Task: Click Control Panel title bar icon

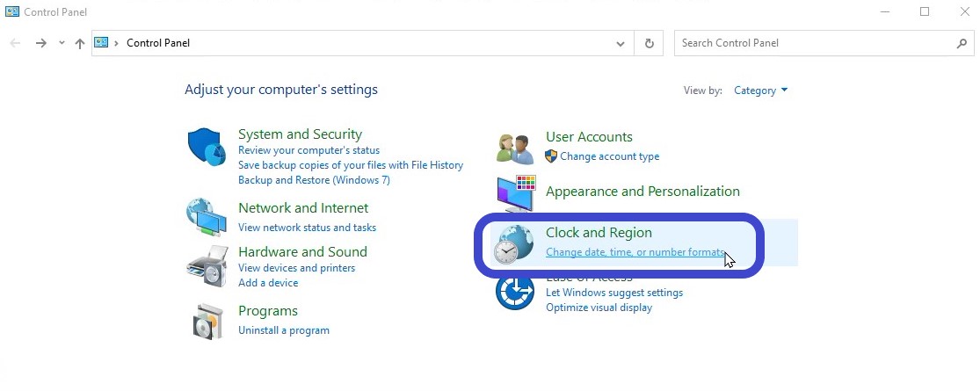Action: (12, 11)
